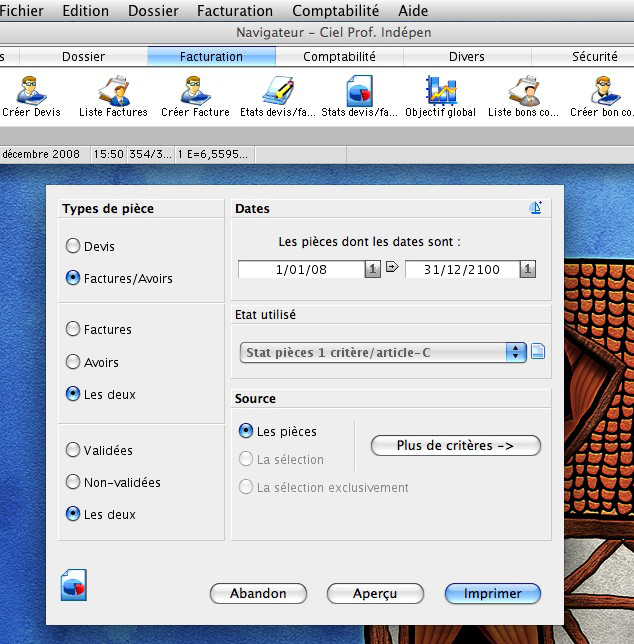
Task: Click décembre 2008 in status bar
Action: tap(41, 154)
